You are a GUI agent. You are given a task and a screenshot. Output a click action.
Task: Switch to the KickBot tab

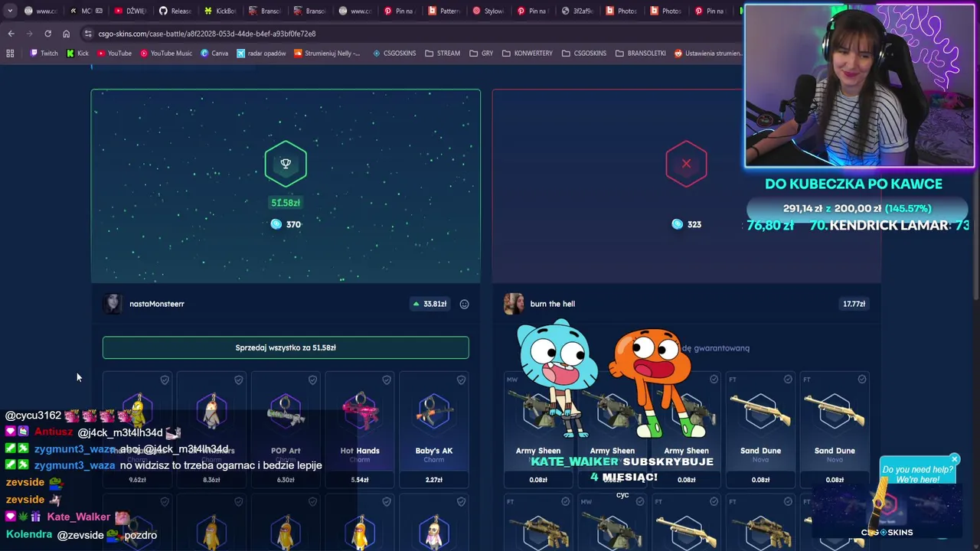219,11
